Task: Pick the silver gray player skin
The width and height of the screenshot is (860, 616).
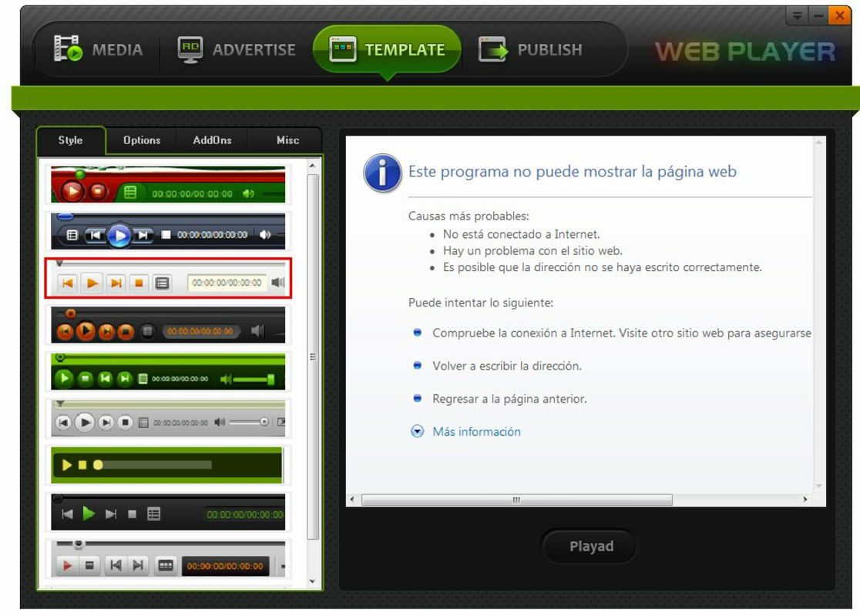Action: click(x=168, y=418)
